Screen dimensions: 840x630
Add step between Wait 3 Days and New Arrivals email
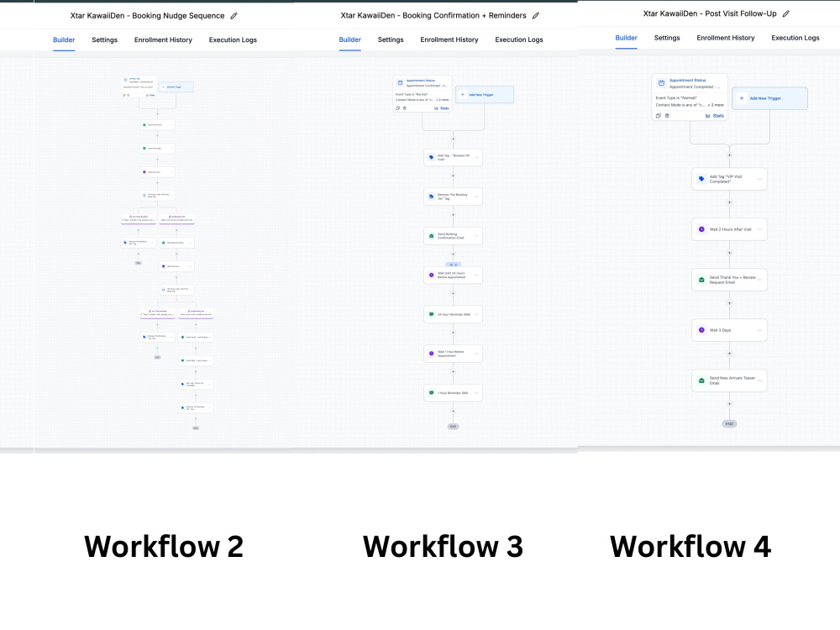[x=729, y=354]
